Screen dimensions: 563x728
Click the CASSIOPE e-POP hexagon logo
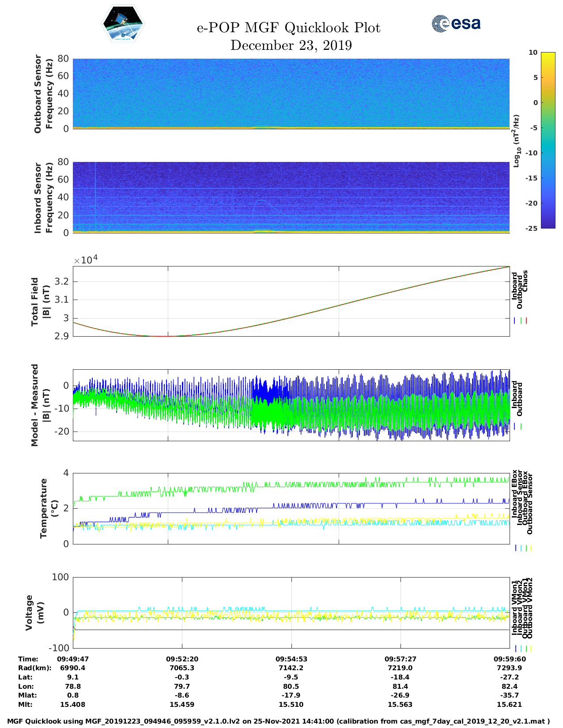point(123,24)
